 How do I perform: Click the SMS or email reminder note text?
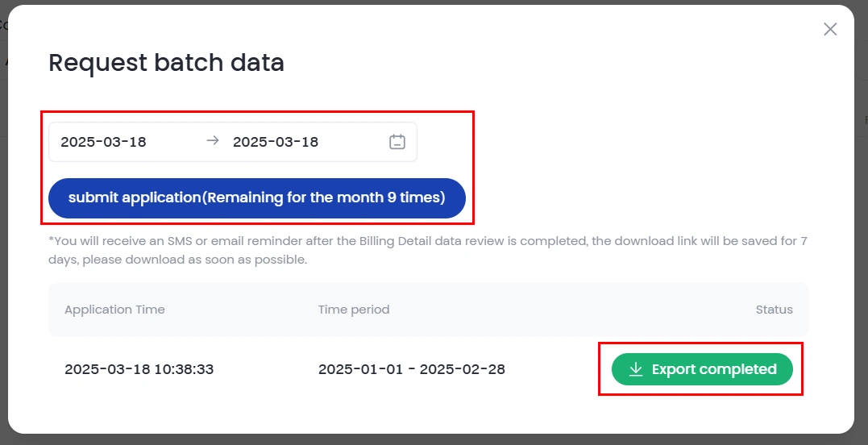[x=427, y=250]
